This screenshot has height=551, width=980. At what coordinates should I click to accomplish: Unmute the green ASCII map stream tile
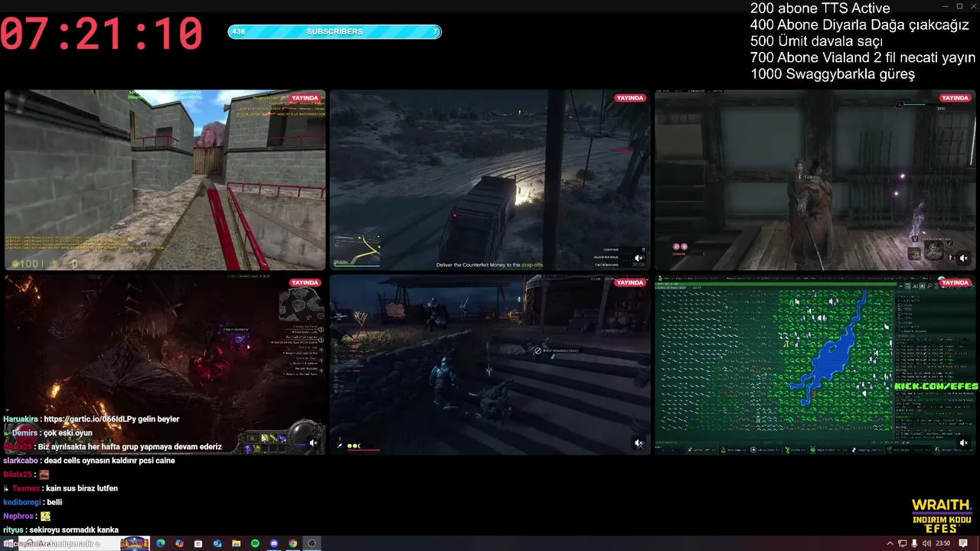[x=964, y=442]
